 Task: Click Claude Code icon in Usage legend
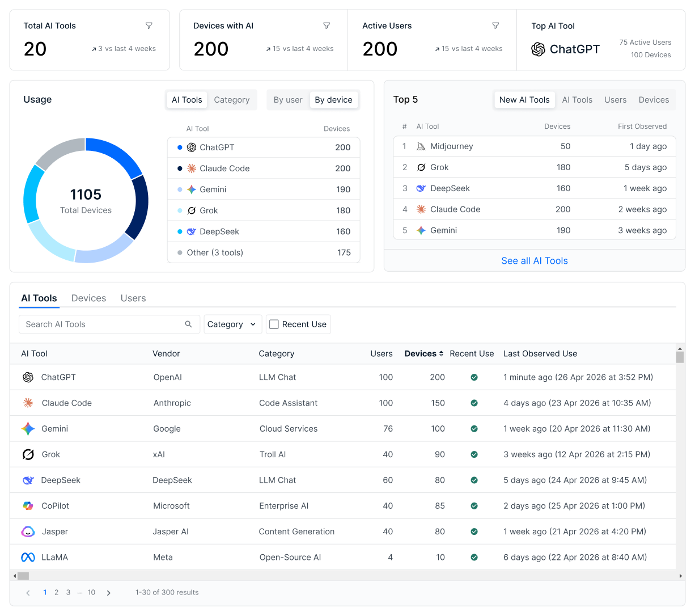192,168
